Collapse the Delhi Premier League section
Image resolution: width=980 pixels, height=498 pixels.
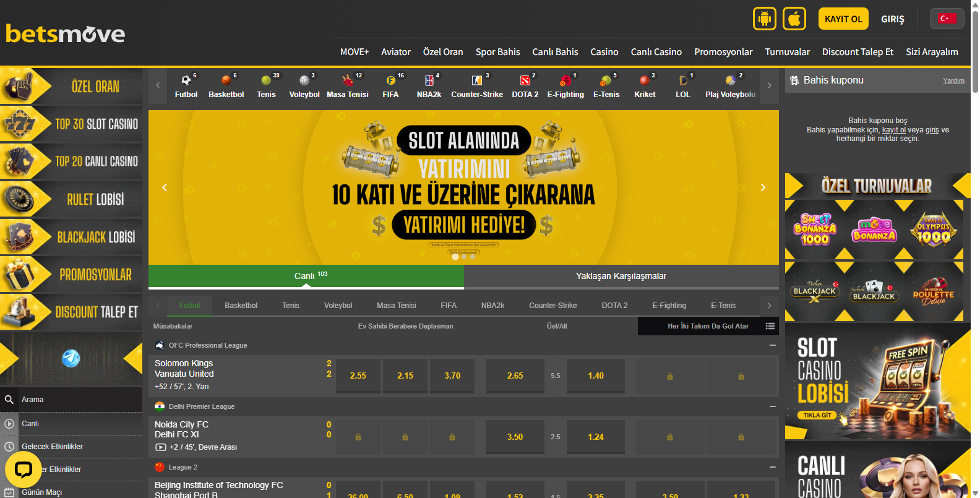point(772,406)
